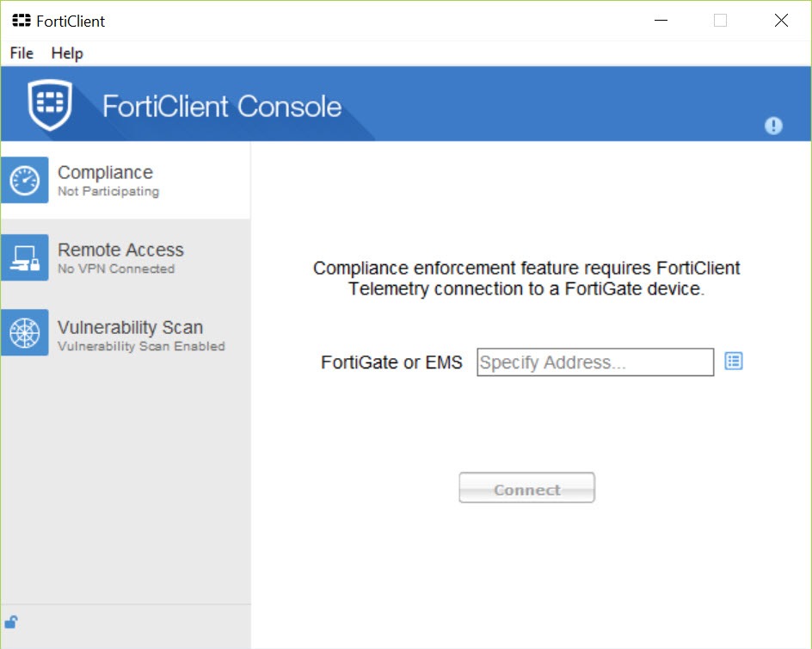This screenshot has height=649, width=812.
Task: Select the Compliance gauge icon
Action: [x=25, y=180]
